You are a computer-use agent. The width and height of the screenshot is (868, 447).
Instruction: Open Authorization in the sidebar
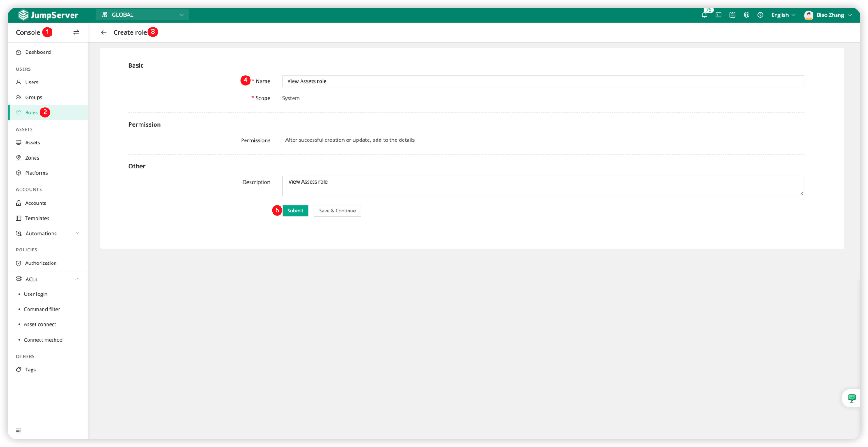point(48,263)
